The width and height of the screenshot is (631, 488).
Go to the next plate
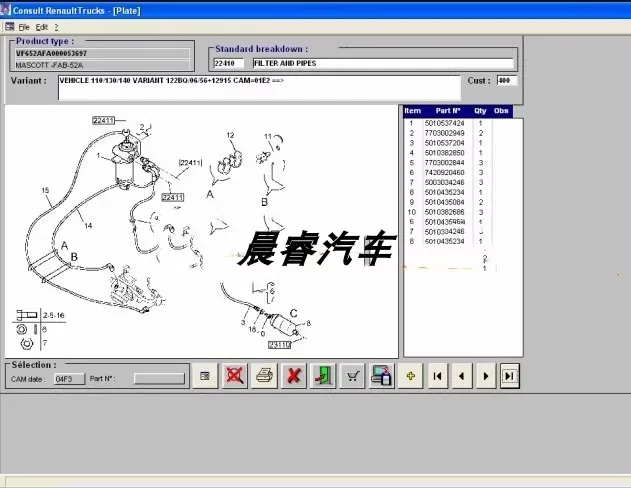[x=486, y=376]
